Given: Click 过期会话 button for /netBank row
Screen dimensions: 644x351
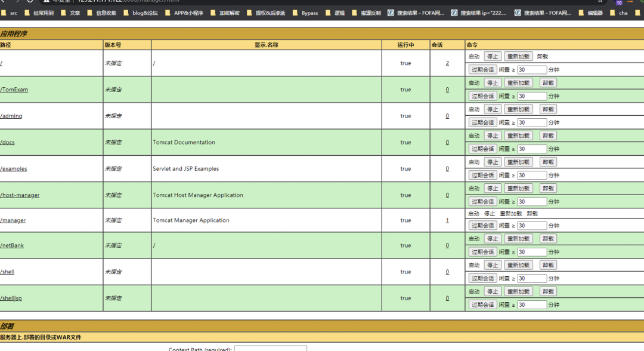Looking at the screenshot, I should click(482, 252).
